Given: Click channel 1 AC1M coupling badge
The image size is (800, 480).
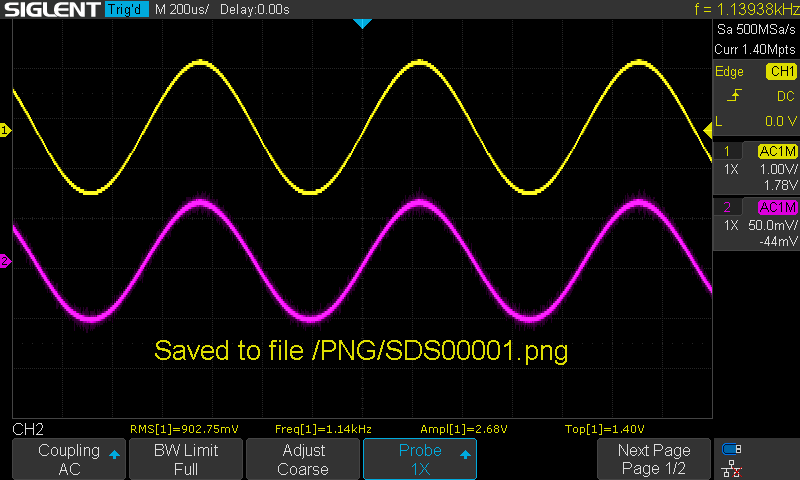Looking at the screenshot, I should 778,151.
